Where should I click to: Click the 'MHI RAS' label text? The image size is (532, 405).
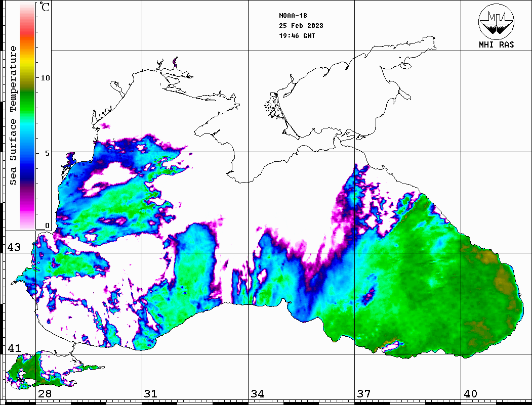(x=497, y=44)
